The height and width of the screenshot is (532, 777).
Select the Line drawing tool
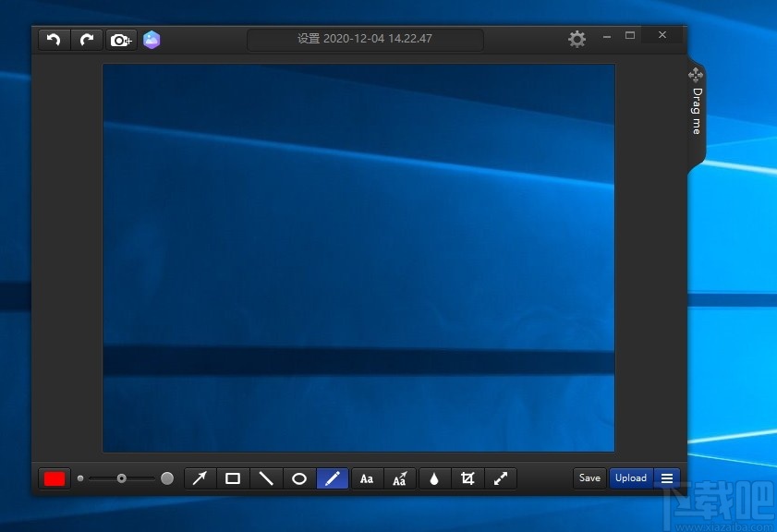point(266,478)
